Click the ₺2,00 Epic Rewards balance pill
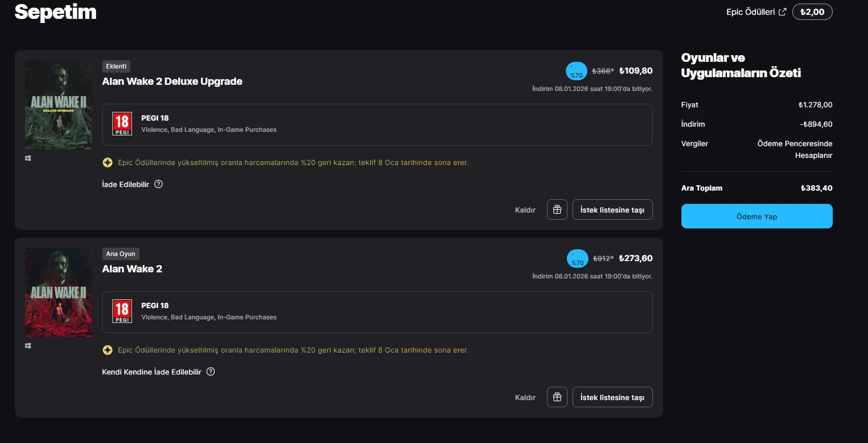This screenshot has width=868, height=443. click(812, 12)
